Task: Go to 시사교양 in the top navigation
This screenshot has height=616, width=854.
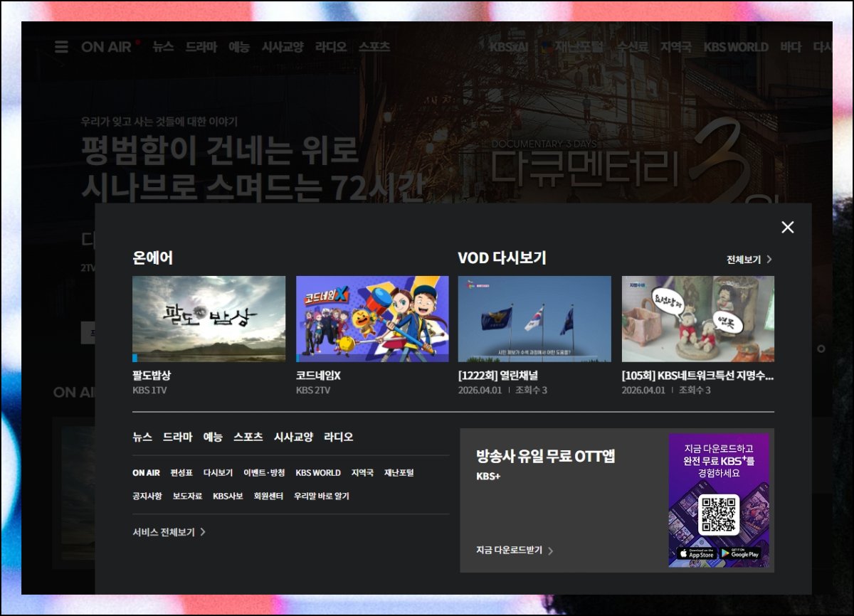Action: [283, 47]
